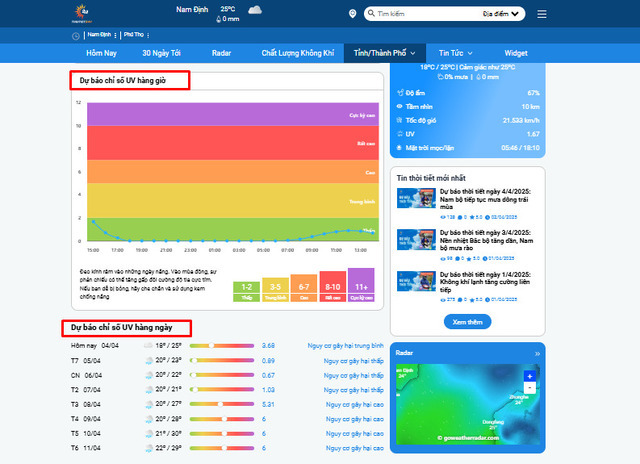640x464 pixels.
Task: Click the 11+ purple UV legend swatch
Action: (x=360, y=286)
